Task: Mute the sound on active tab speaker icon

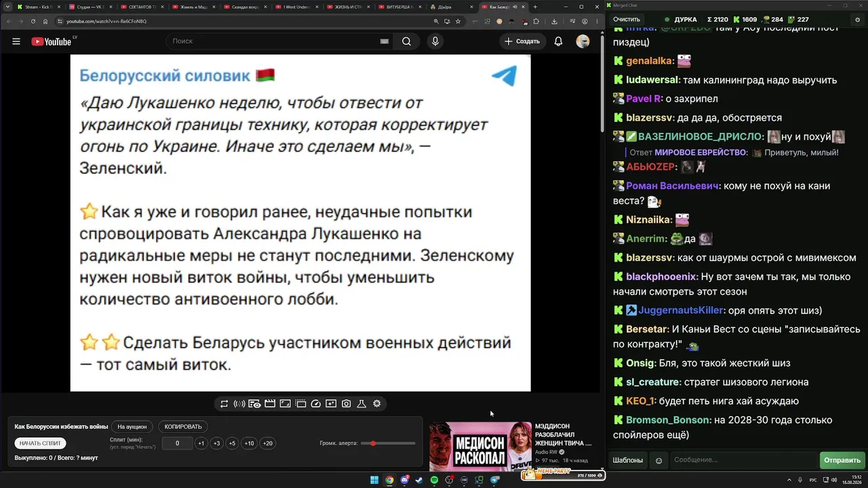Action: pyautogui.click(x=515, y=7)
